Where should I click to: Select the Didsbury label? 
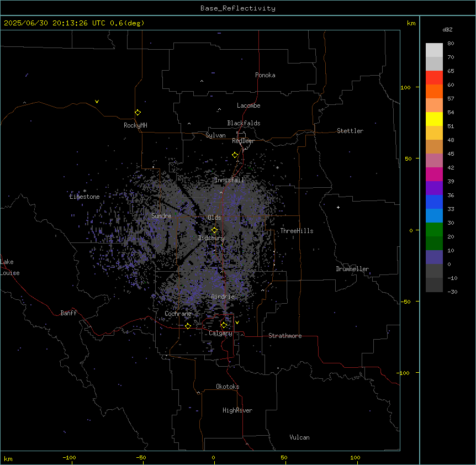[211, 238]
